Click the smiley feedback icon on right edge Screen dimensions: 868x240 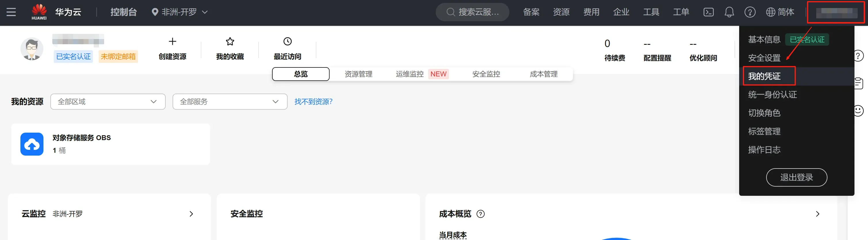(x=859, y=111)
